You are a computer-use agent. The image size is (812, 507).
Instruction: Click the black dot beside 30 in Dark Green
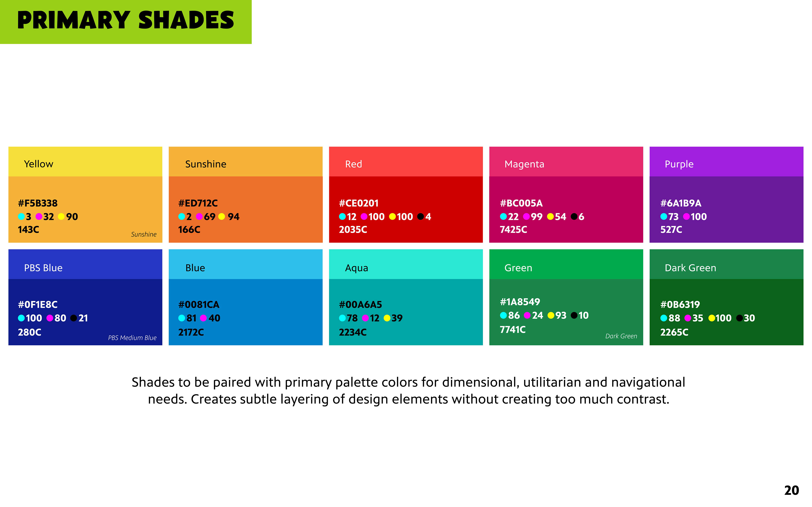tap(739, 318)
